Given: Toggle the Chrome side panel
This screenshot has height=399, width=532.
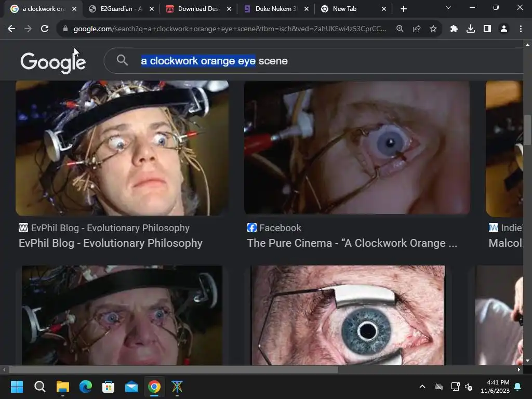Looking at the screenshot, I should [487, 29].
